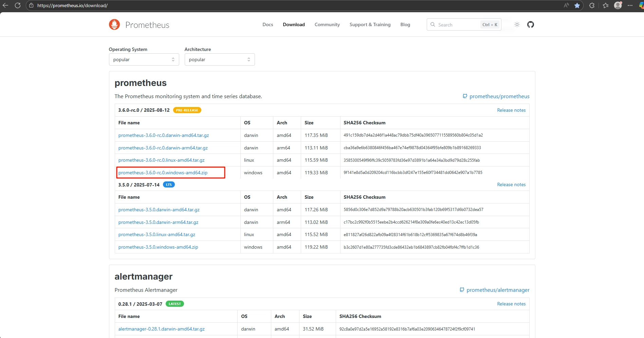Go to the Community nav item
644x338 pixels.
pyautogui.click(x=327, y=24)
